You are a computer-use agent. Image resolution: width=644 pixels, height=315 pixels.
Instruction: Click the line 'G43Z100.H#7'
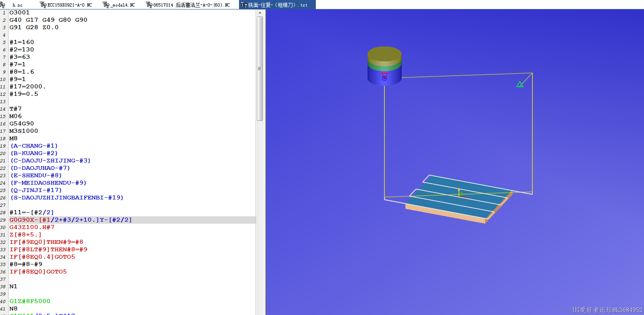point(32,227)
